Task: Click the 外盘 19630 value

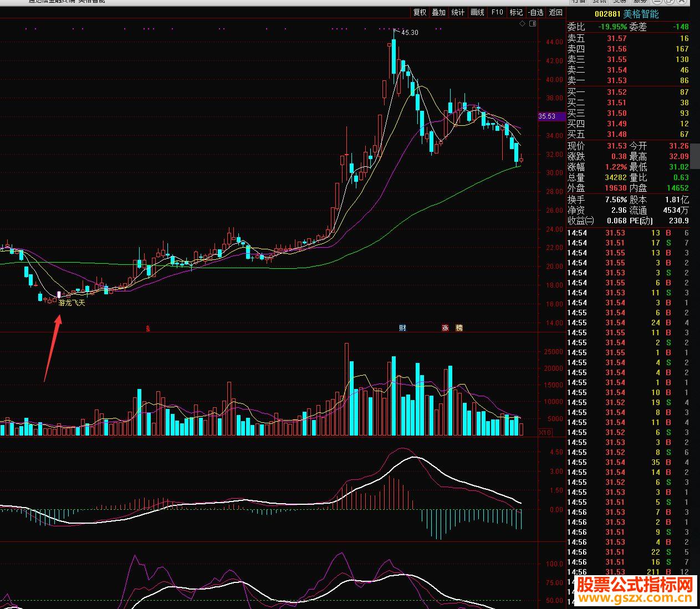Action: coord(616,188)
